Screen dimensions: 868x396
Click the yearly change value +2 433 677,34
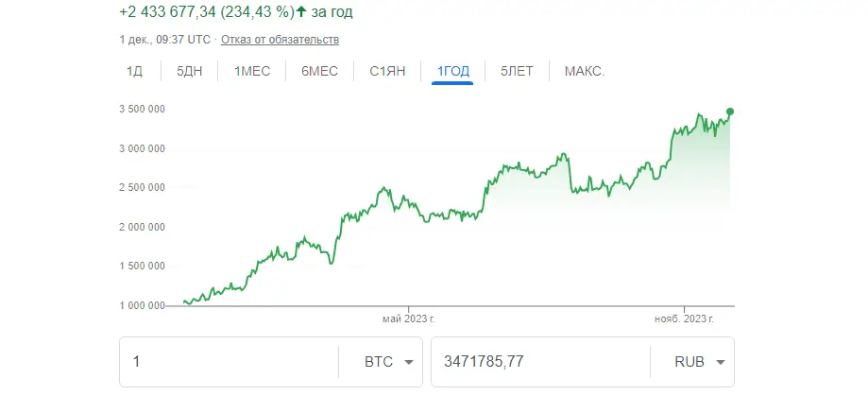[x=167, y=11]
